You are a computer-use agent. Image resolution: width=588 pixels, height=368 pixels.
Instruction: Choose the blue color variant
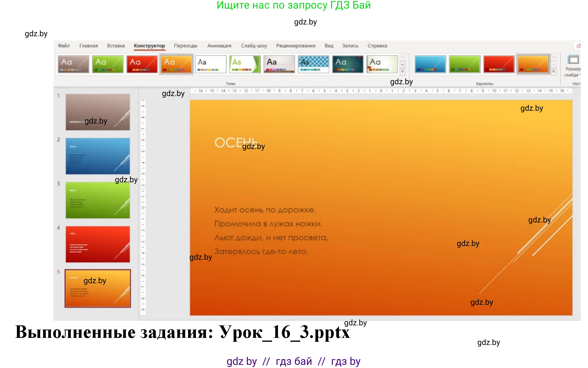click(x=430, y=64)
